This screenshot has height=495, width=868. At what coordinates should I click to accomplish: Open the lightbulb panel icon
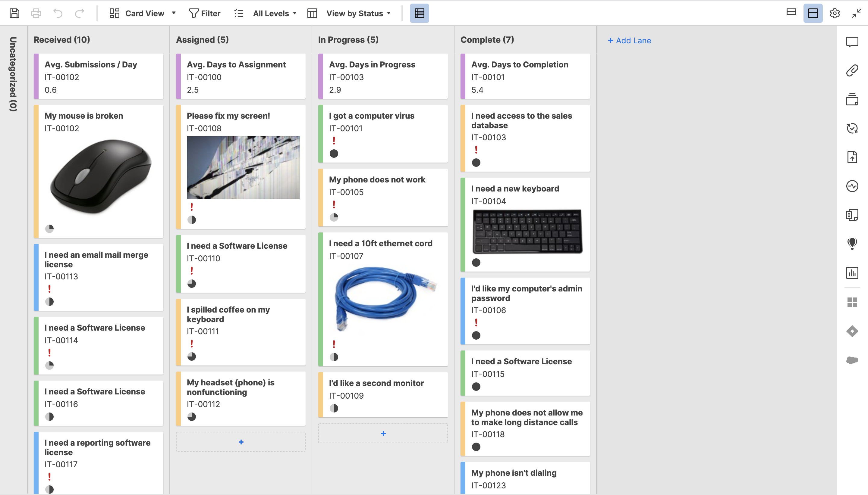point(852,243)
